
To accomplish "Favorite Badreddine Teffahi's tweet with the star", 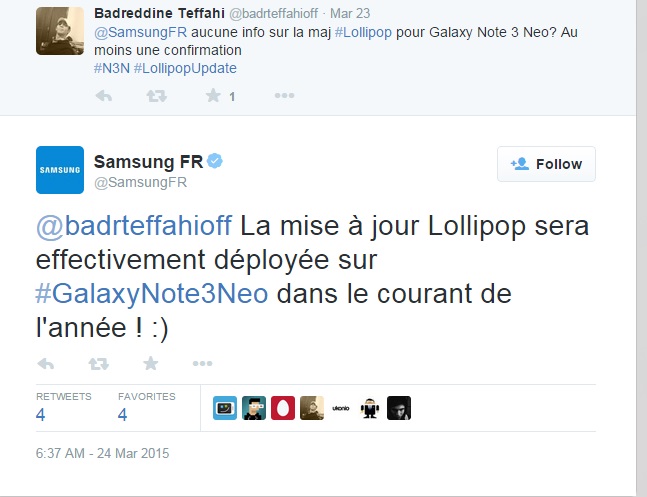I will tap(212, 96).
